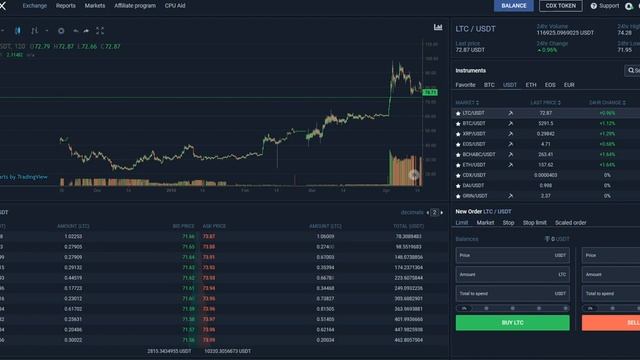Select Scaled order type tab
This screenshot has width=640, height=360.
[x=571, y=222]
